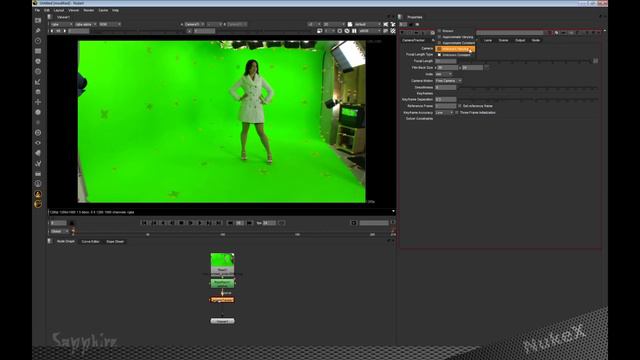Open the Keyer nodes toolbar icon
Image resolution: width=640 pixels, height=360 pixels.
tap(38, 82)
